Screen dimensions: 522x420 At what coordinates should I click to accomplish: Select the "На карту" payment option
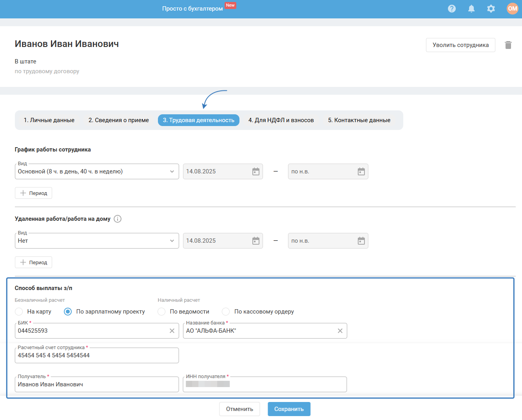[x=19, y=312]
